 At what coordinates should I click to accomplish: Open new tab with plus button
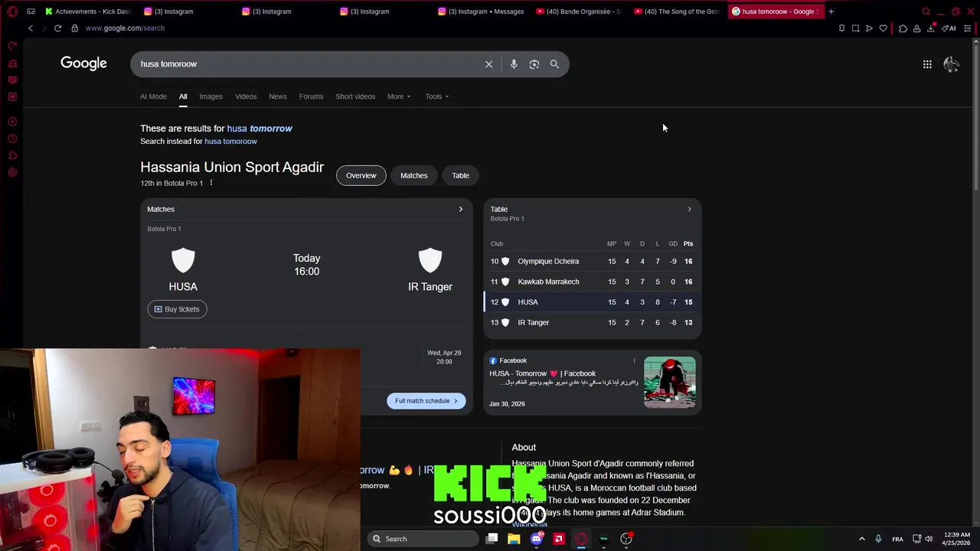tap(831, 11)
